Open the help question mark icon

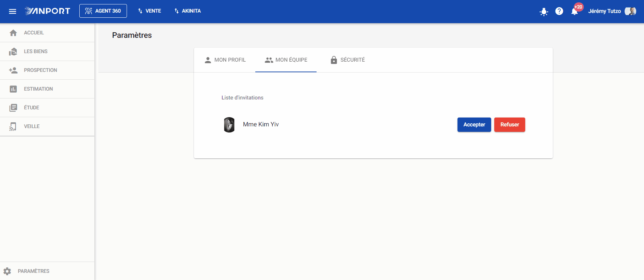[x=559, y=11]
